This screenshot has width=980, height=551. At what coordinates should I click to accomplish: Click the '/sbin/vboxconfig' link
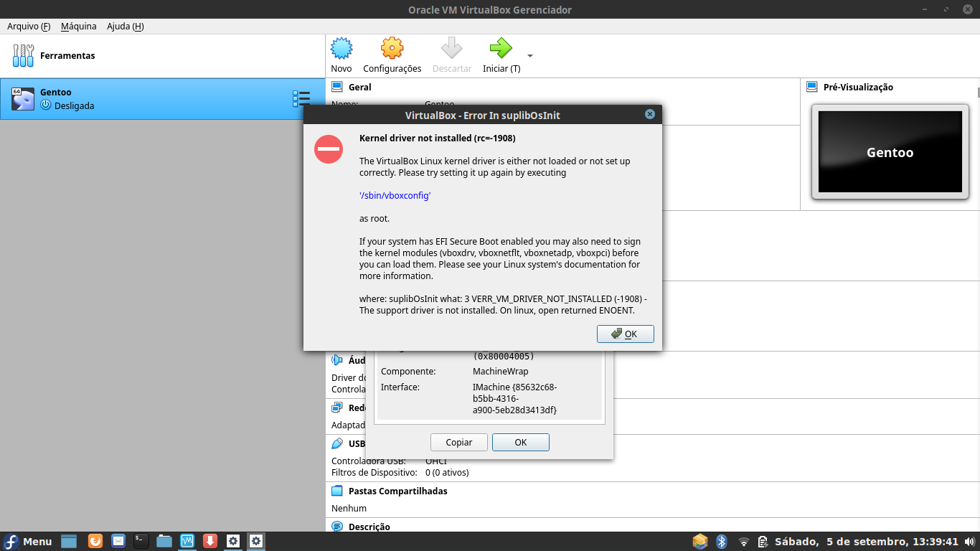click(x=395, y=195)
